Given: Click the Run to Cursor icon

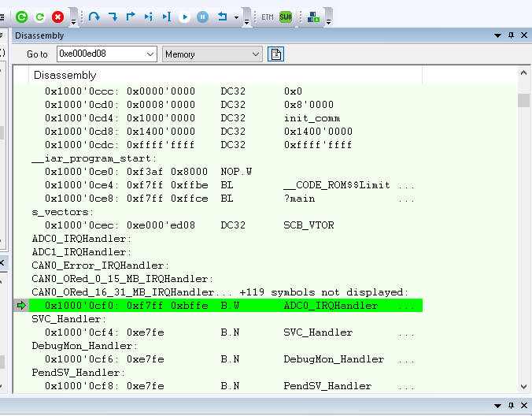Looking at the screenshot, I should (x=167, y=17).
